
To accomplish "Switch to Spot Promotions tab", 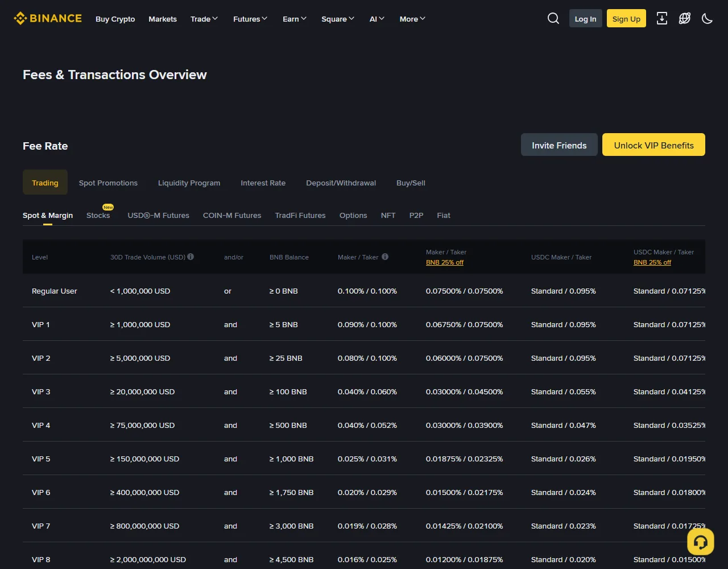I will [108, 183].
